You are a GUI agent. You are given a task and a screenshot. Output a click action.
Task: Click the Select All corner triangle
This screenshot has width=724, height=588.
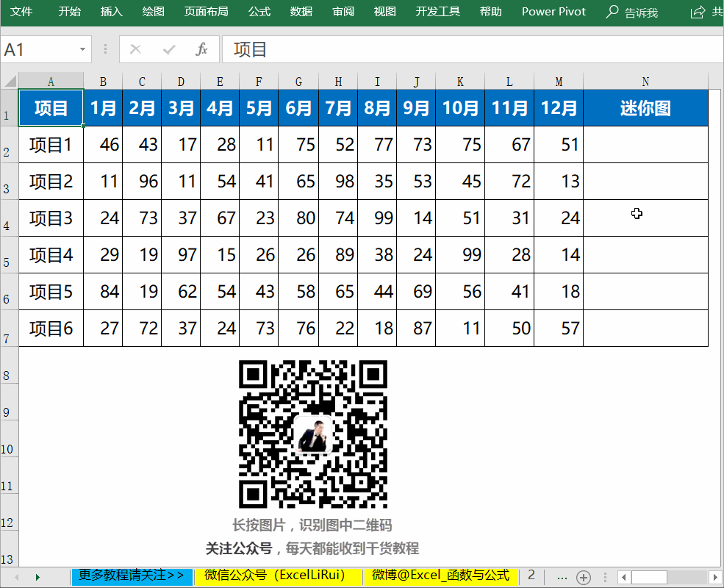(x=10, y=82)
